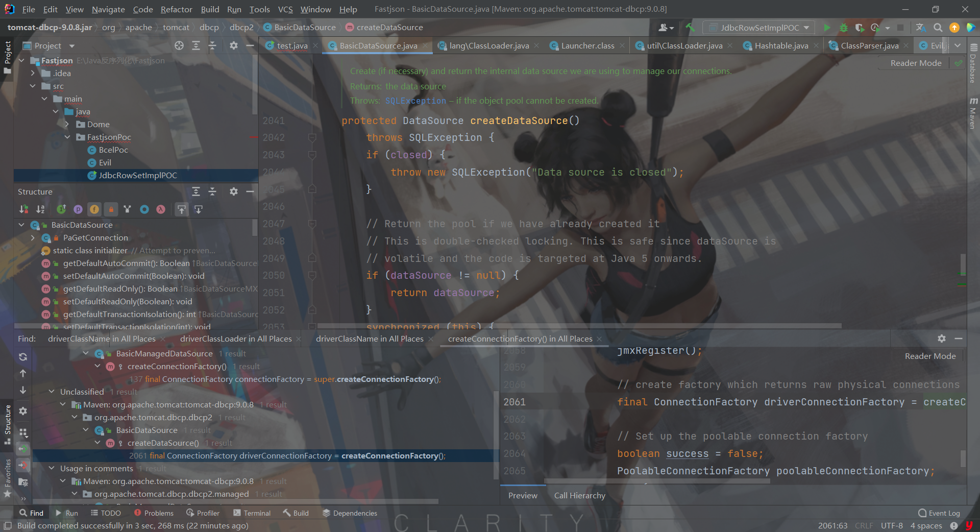Click UTF-8 encoding in status bar
The height and width of the screenshot is (532, 980).
tap(892, 525)
